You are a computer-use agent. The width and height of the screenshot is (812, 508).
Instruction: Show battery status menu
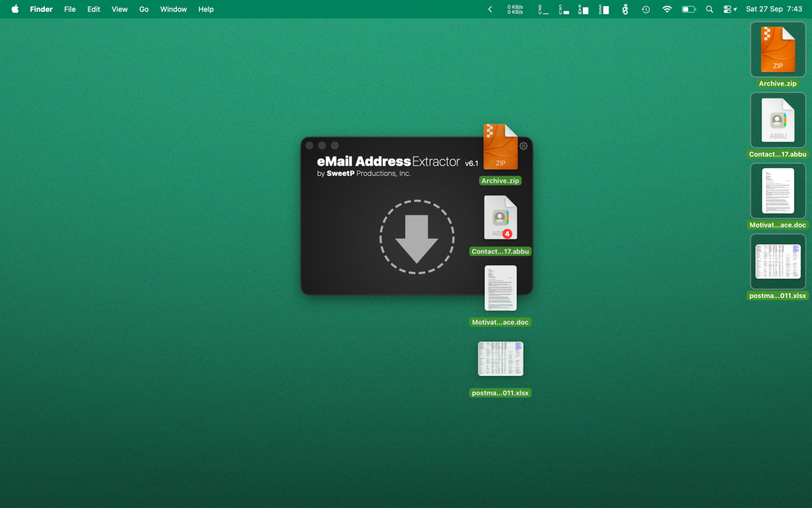tap(689, 9)
